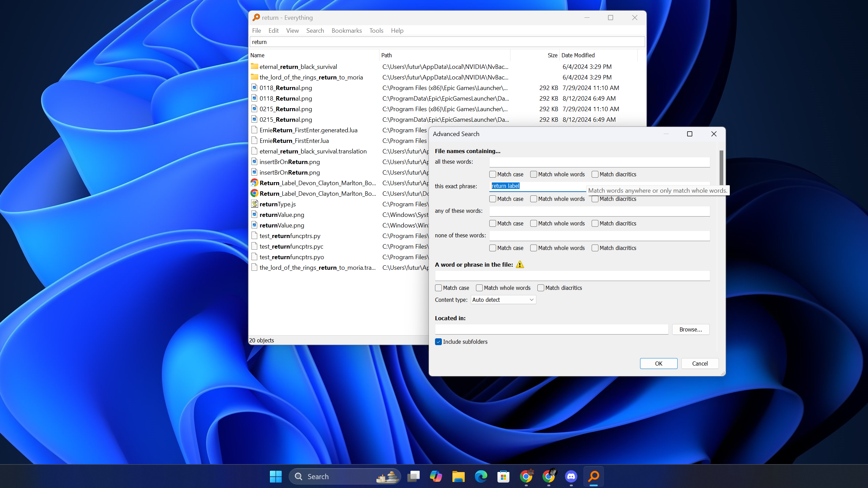Screen dimensions: 868x488
Task: Open Discord from the taskbar
Action: (571, 476)
